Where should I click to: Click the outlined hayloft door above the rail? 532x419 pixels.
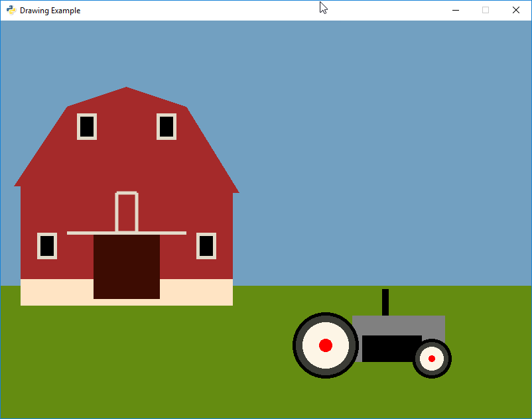tap(127, 212)
